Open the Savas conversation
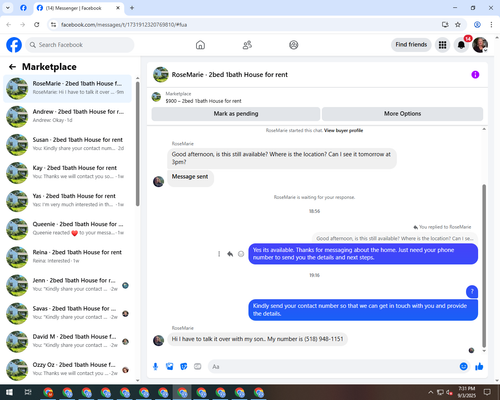Screen dimensions: 500x400 point(67,313)
